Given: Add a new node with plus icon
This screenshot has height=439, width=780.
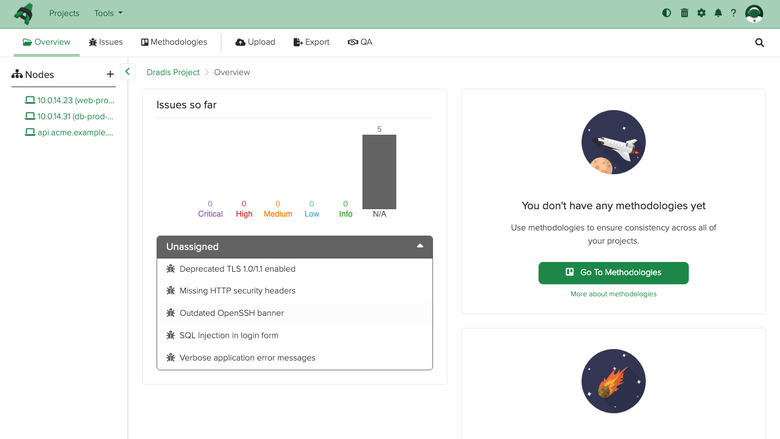Looking at the screenshot, I should [x=110, y=74].
